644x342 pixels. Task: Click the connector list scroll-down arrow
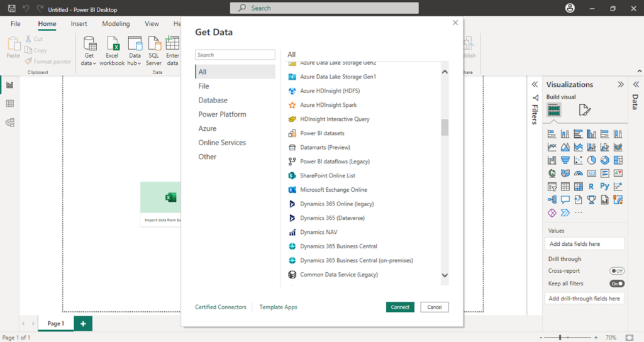445,275
